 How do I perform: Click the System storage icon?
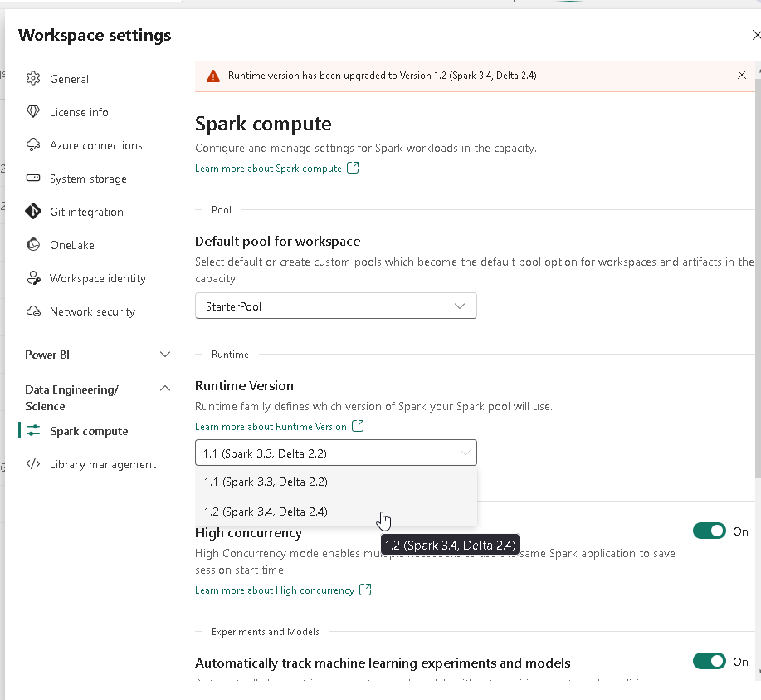coord(33,179)
